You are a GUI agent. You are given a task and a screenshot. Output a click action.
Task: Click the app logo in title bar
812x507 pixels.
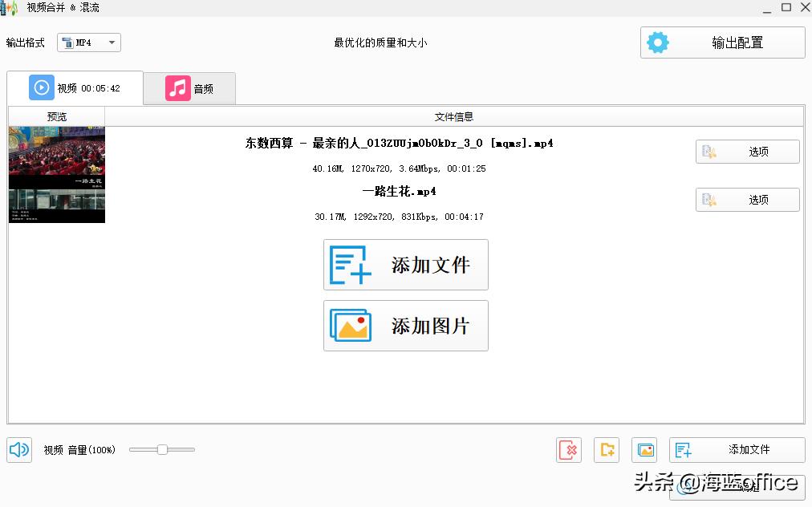click(10, 7)
